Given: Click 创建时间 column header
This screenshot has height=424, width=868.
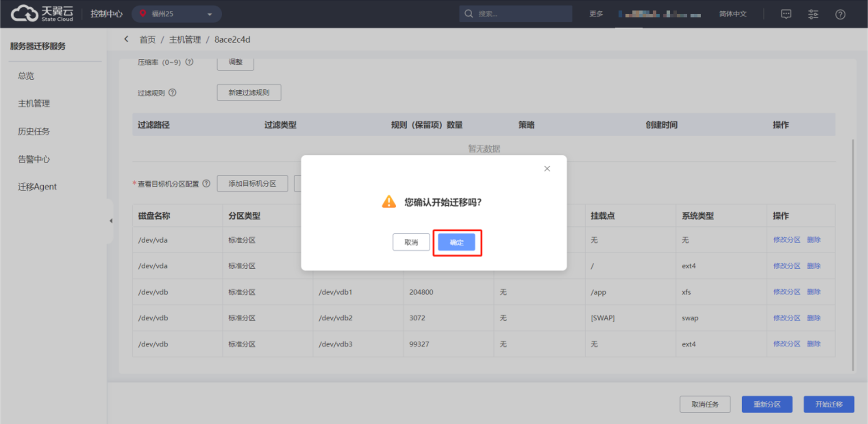Looking at the screenshot, I should (x=661, y=125).
